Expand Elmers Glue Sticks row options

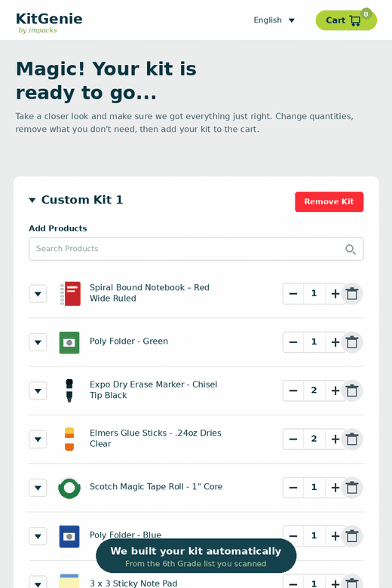pyautogui.click(x=38, y=439)
